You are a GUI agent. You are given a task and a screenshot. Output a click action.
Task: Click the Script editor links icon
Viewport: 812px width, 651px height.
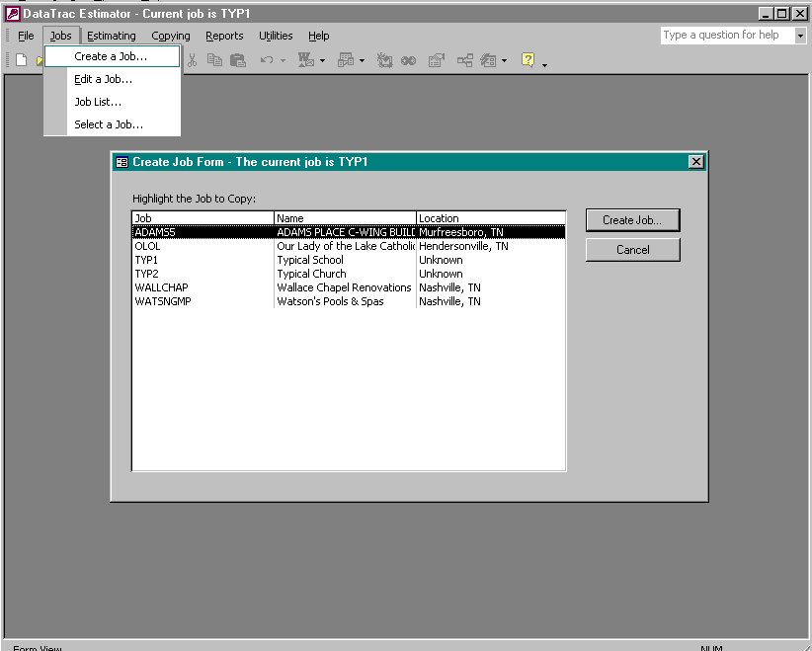point(409,60)
